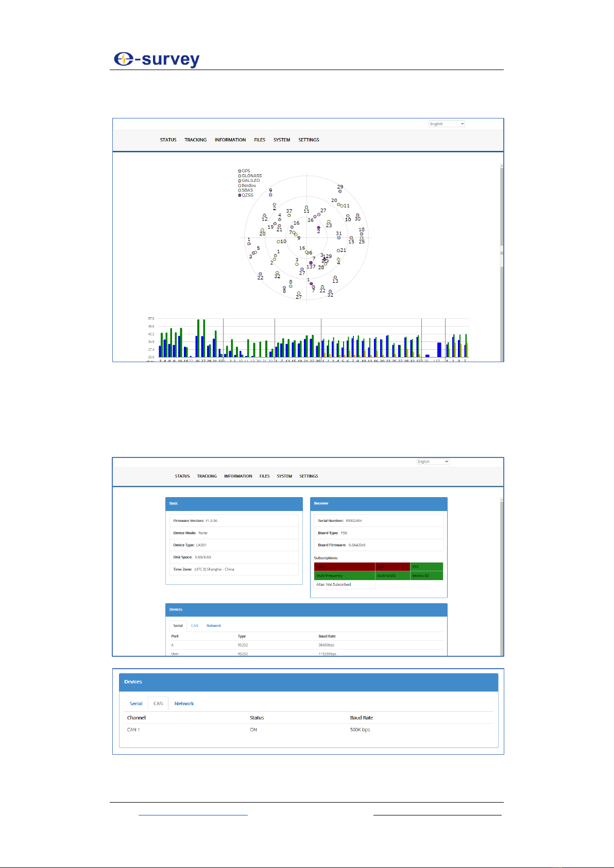Select satellite 18 dot on the sky plot

pyautogui.click(x=362, y=234)
